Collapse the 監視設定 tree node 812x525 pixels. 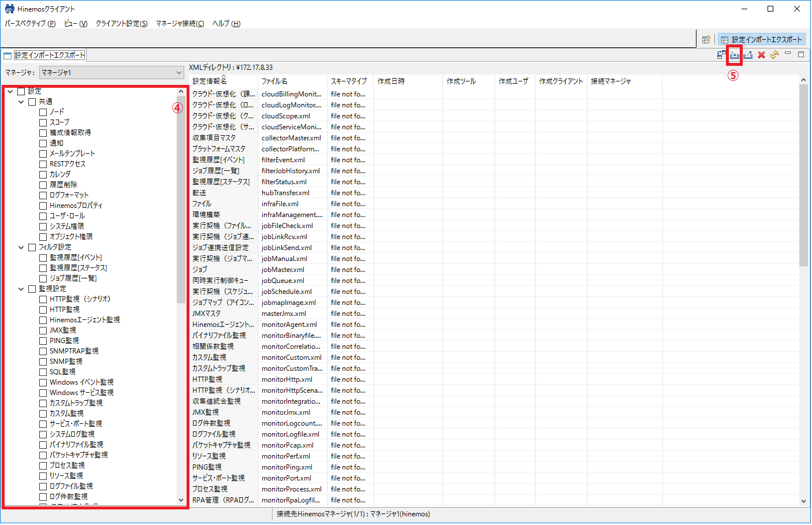[21, 288]
